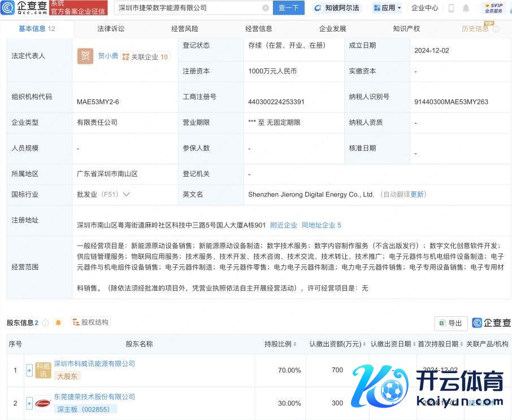512x420 pixels.
Task: Open the notification bell in header
Action: 466,8
